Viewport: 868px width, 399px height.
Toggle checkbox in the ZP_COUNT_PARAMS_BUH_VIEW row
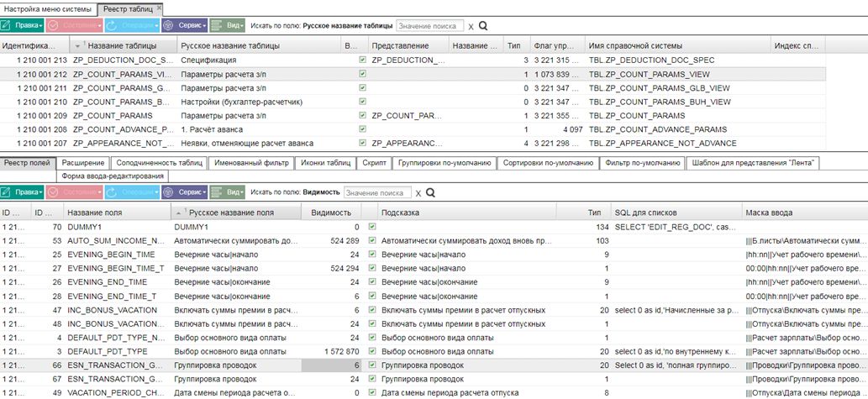[363, 102]
